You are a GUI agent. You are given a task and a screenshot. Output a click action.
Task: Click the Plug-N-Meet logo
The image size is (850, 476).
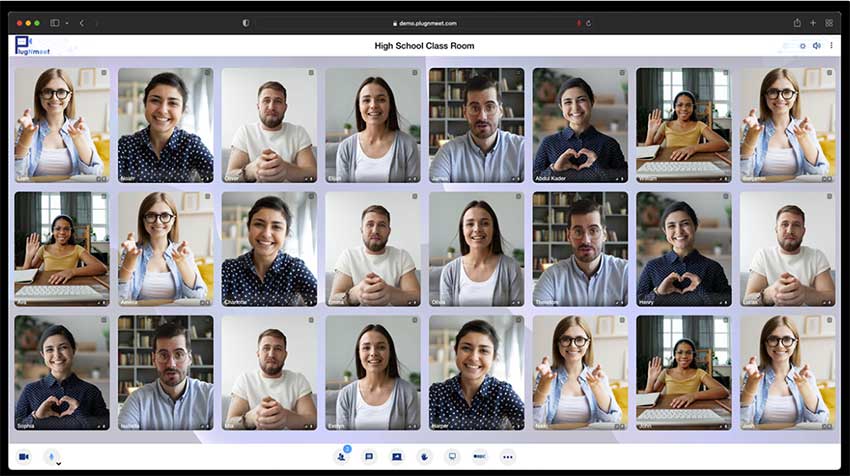click(x=34, y=45)
